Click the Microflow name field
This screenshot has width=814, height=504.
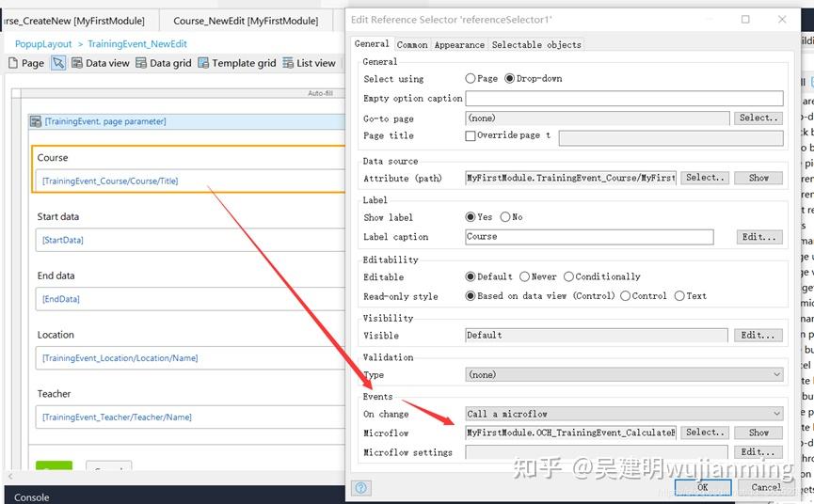coord(570,433)
